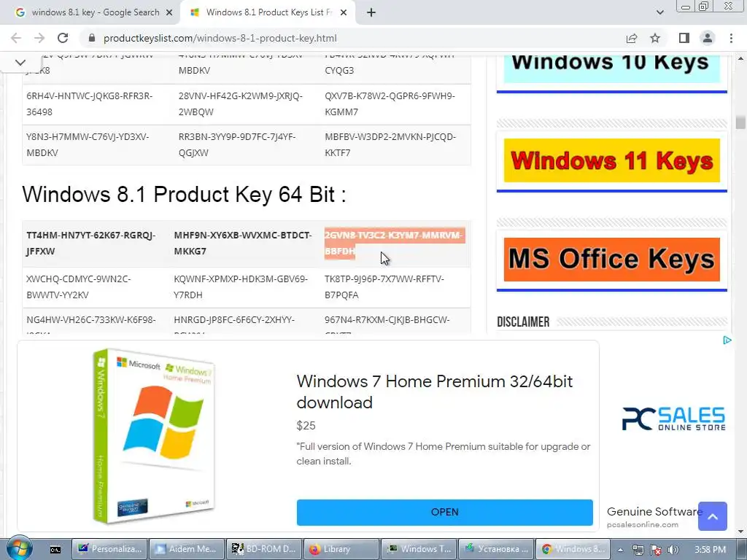Image resolution: width=747 pixels, height=560 pixels.
Task: Switch to Установка taskbar window
Action: point(496,549)
